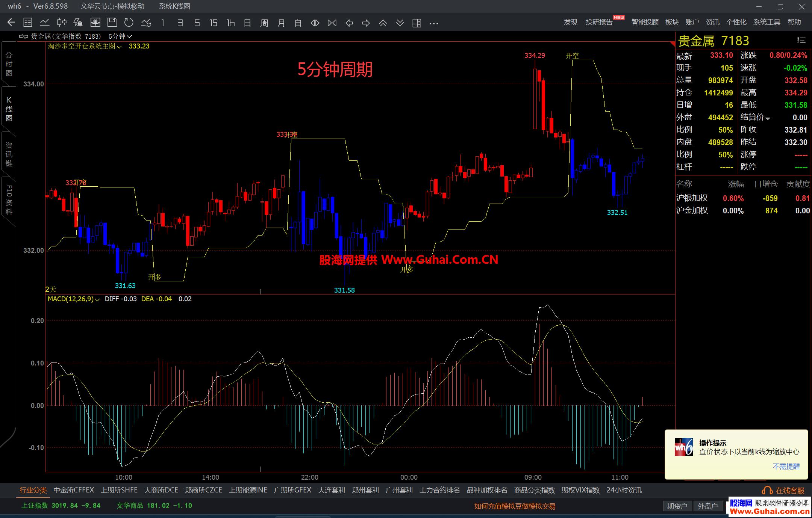Click the 不需提醒 link in popup
The height and width of the screenshot is (518, 812).
pyautogui.click(x=786, y=467)
